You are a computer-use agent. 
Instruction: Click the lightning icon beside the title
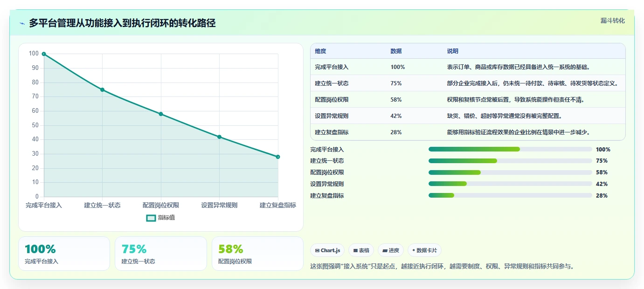pos(22,23)
